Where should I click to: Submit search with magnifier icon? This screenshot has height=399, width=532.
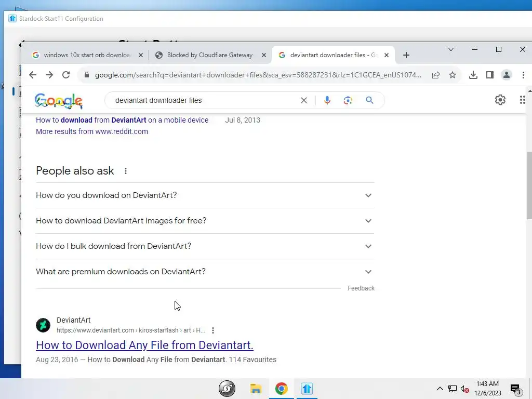tap(369, 100)
